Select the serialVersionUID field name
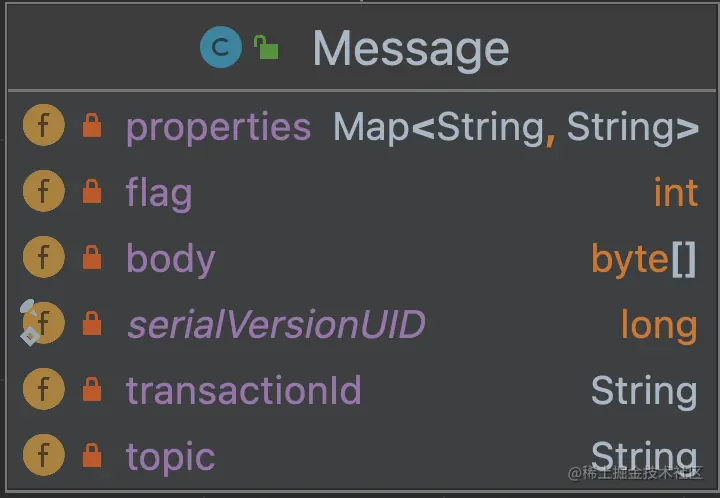The image size is (720, 498). (275, 325)
